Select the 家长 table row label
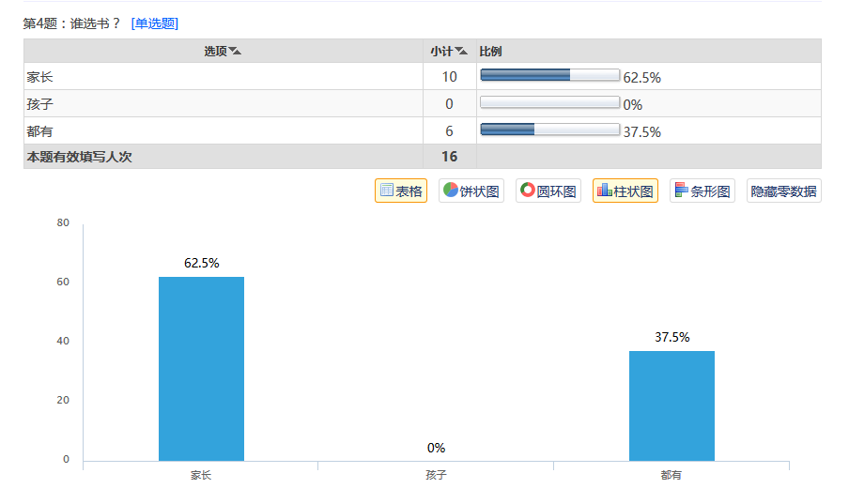The height and width of the screenshot is (504, 849). coord(39,77)
